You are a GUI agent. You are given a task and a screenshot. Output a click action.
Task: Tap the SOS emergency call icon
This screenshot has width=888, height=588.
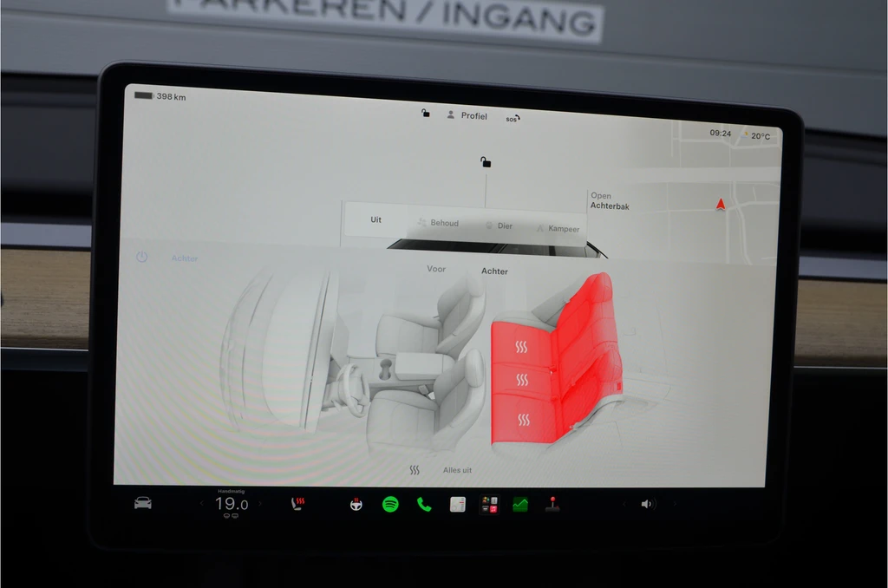click(x=513, y=119)
